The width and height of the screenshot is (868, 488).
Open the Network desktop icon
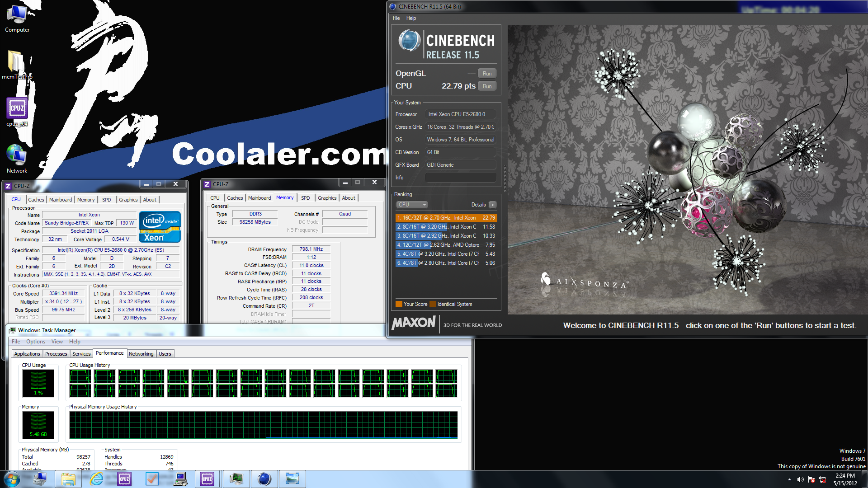[x=17, y=159]
